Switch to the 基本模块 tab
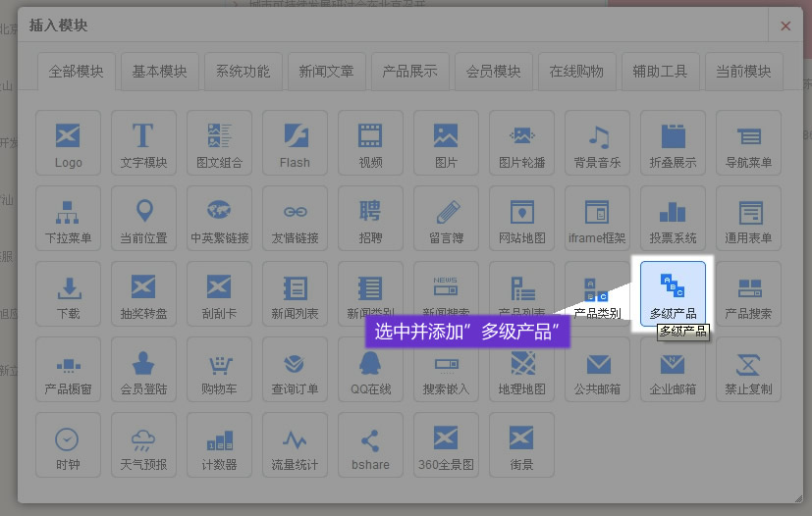This screenshot has height=516, width=812. pos(159,71)
